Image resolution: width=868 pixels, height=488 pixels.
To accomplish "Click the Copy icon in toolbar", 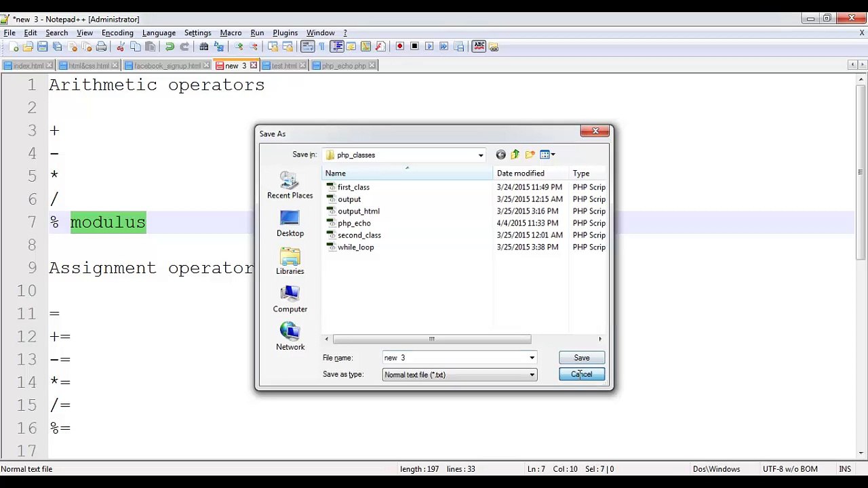I will (x=136, y=47).
